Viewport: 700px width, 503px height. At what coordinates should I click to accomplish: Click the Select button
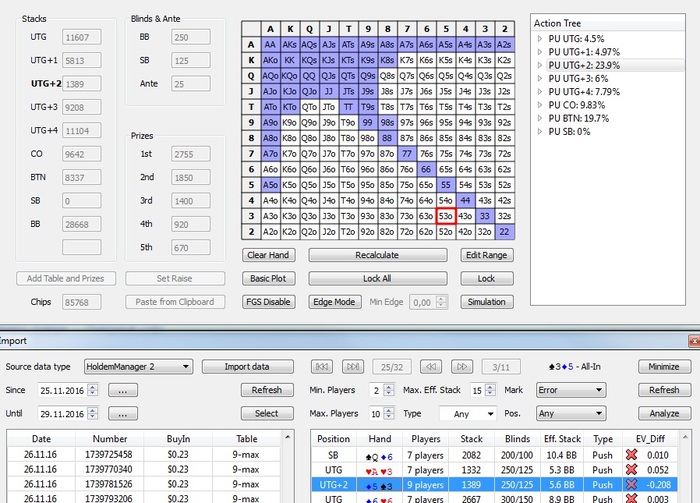[x=267, y=413]
